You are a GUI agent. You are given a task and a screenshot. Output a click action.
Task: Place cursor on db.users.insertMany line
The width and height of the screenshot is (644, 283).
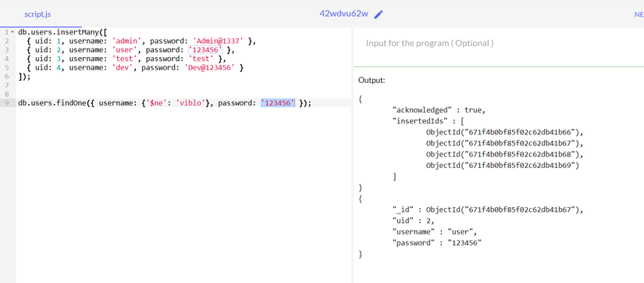point(62,32)
